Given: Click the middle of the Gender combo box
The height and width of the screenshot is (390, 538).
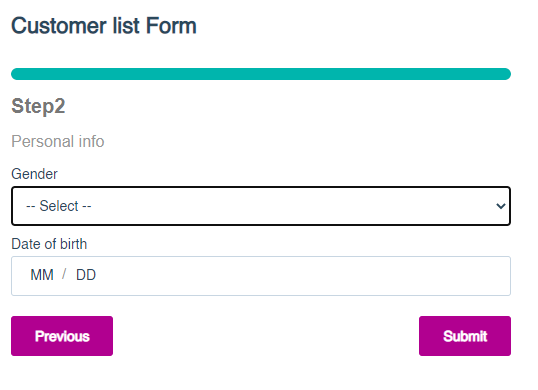Looking at the screenshot, I should click(261, 206).
